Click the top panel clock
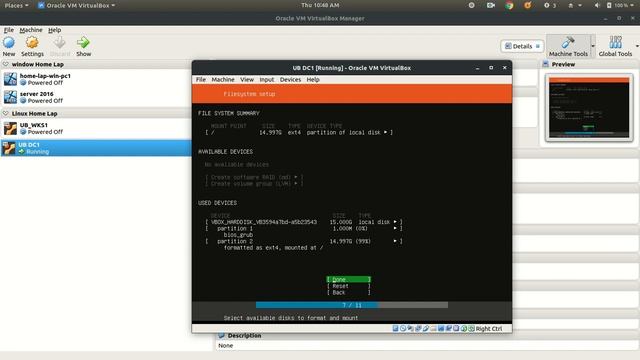 click(320, 5)
